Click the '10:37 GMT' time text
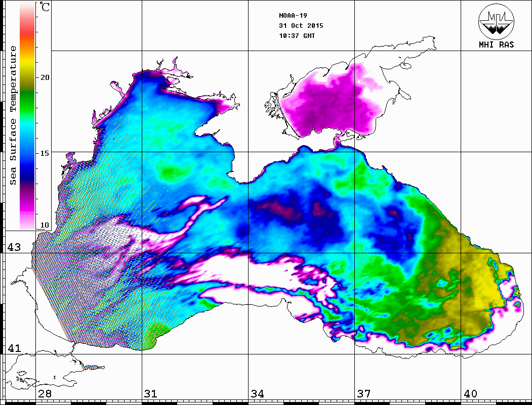532x405 pixels. tap(297, 35)
